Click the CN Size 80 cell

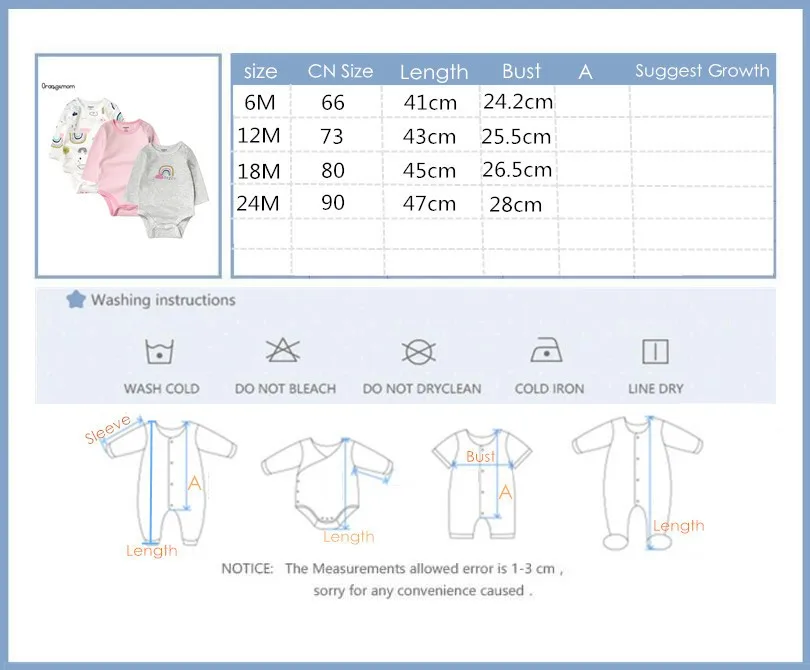click(333, 170)
